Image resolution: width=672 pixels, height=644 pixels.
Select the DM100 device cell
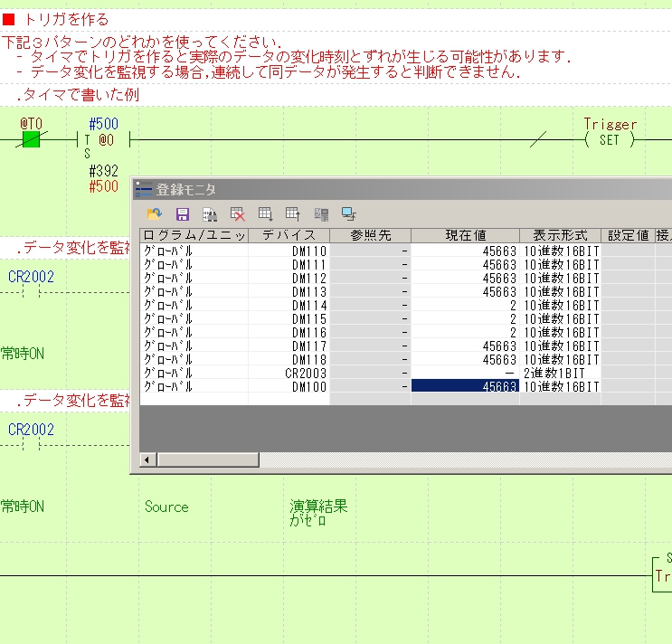(x=289, y=386)
